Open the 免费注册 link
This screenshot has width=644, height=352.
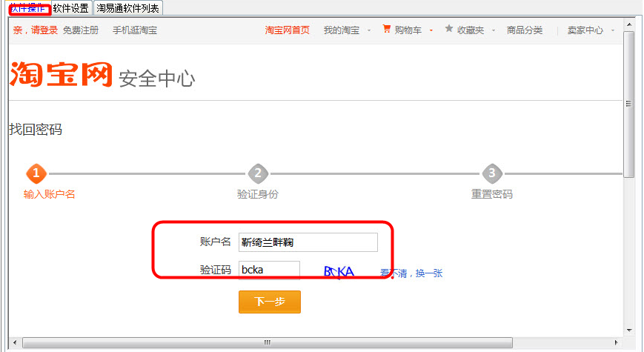(81, 30)
